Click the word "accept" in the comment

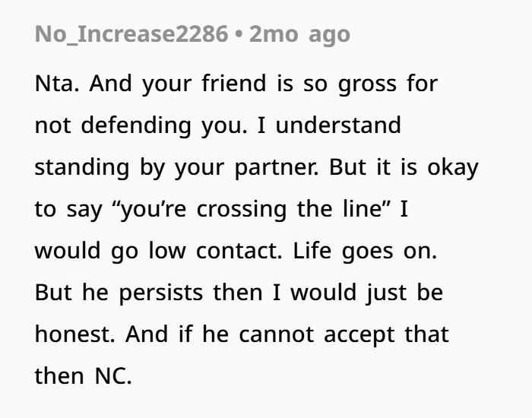359,336
